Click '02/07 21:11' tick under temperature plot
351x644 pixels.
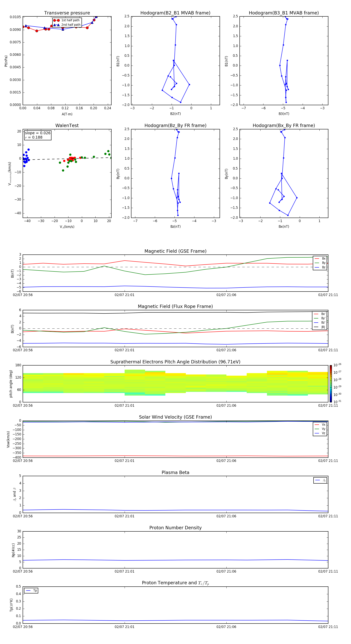coord(328,627)
